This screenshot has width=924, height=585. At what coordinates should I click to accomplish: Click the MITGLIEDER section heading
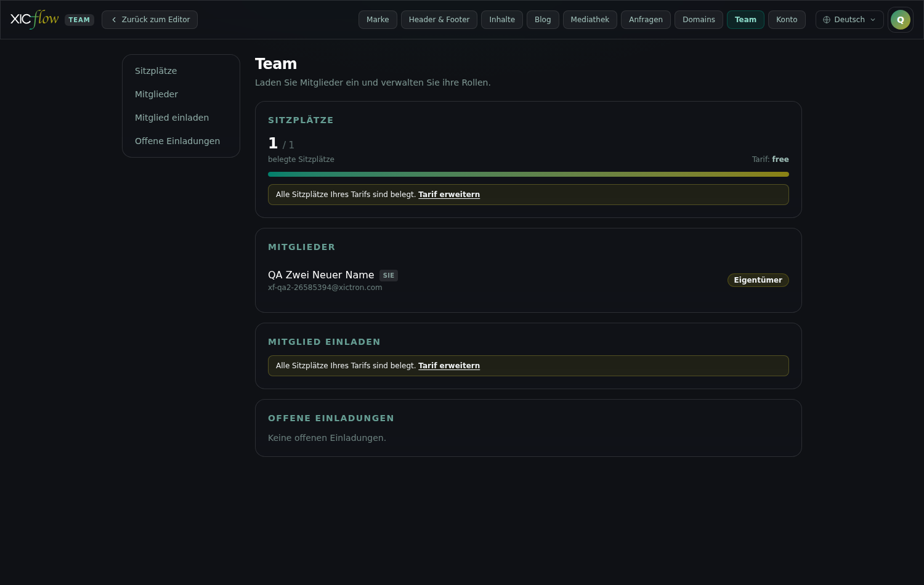pyautogui.click(x=302, y=247)
